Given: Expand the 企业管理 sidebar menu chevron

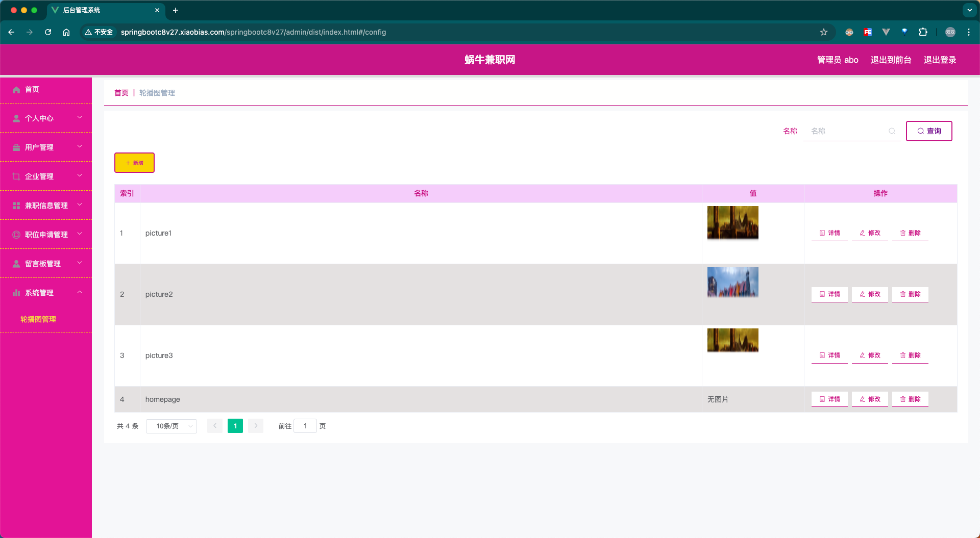Looking at the screenshot, I should (x=80, y=176).
